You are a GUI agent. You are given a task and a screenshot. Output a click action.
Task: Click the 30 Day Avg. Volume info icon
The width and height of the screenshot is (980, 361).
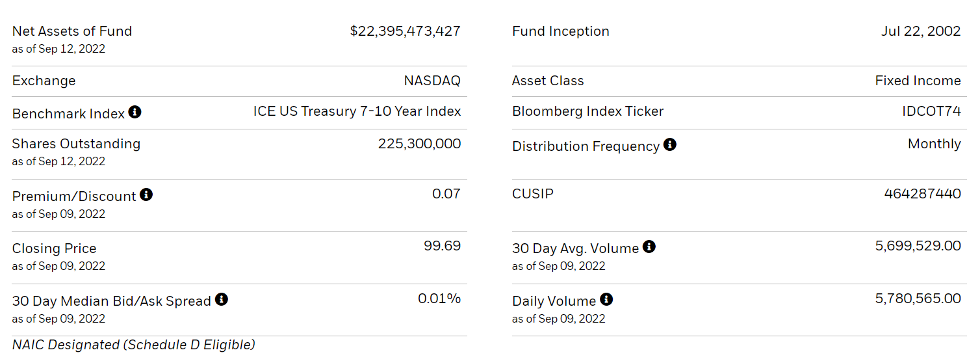tap(649, 247)
